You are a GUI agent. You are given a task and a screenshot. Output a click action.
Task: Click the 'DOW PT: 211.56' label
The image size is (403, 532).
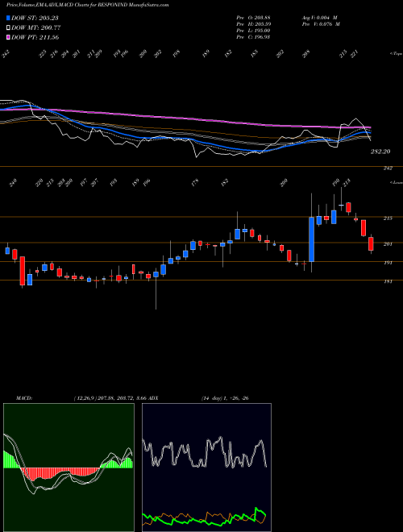[x=35, y=37]
